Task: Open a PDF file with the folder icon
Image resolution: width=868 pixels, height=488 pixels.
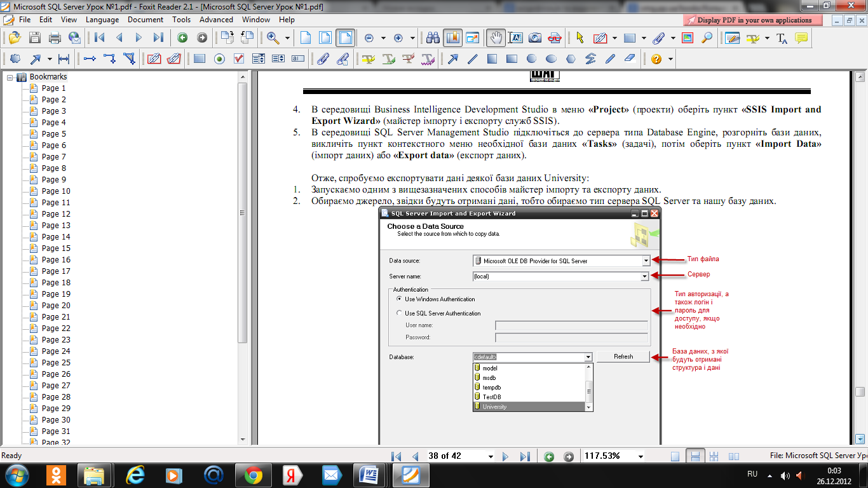Action: [x=16, y=37]
